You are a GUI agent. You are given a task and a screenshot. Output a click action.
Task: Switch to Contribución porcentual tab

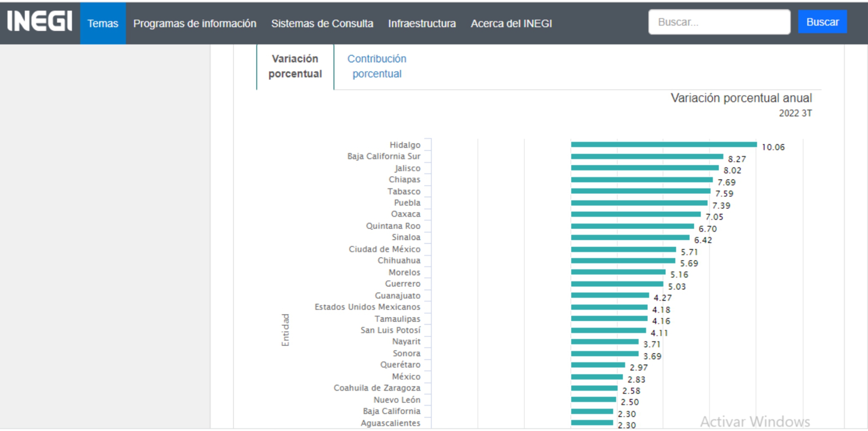(376, 66)
